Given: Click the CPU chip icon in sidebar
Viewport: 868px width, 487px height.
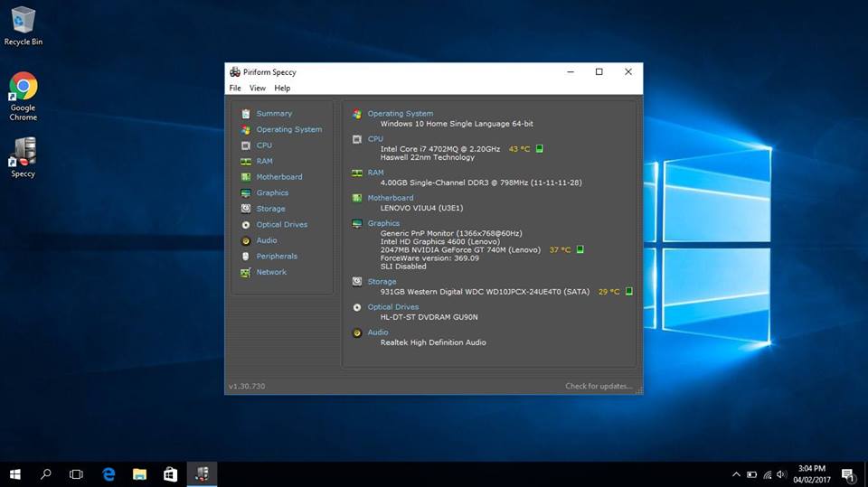Looking at the screenshot, I should (x=246, y=145).
